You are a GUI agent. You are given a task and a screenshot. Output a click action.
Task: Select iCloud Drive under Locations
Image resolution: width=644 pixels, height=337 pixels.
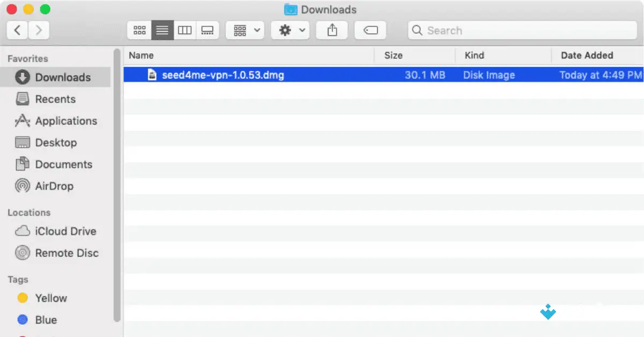coord(65,231)
